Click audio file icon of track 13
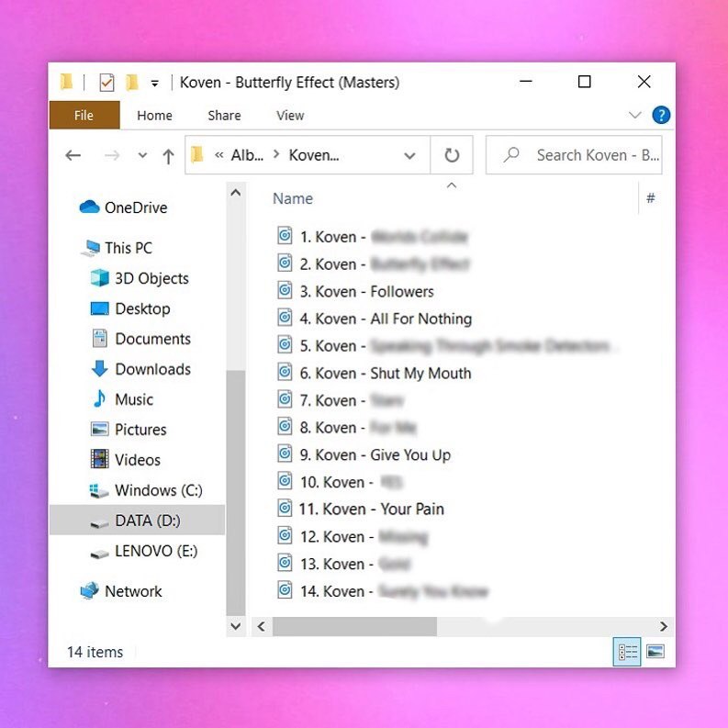 (285, 562)
